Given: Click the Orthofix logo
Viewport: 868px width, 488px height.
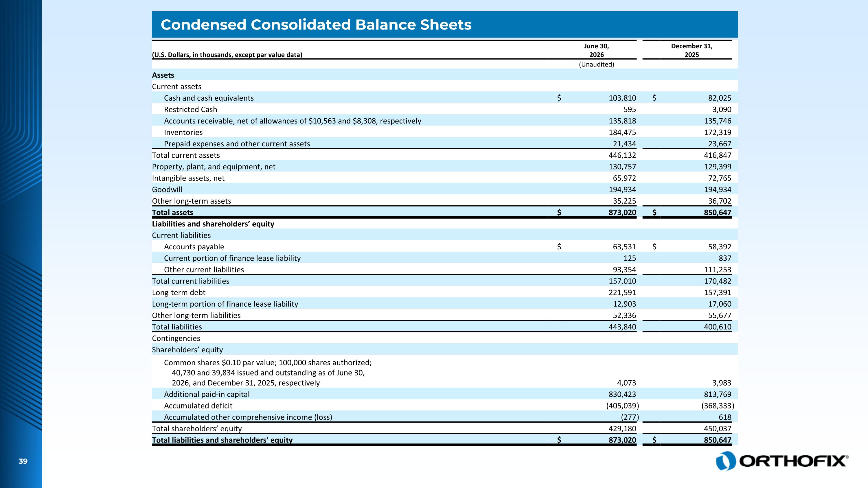Looking at the screenshot, I should coord(782,461).
